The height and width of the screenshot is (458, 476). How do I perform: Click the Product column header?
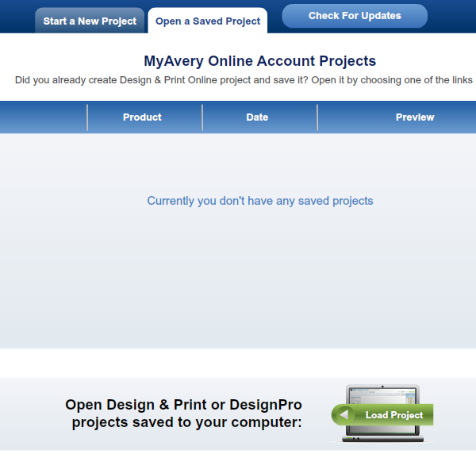(142, 117)
